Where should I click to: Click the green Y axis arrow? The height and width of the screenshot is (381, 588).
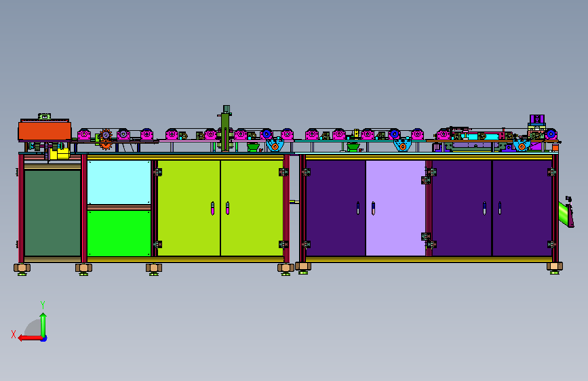coord(43,325)
